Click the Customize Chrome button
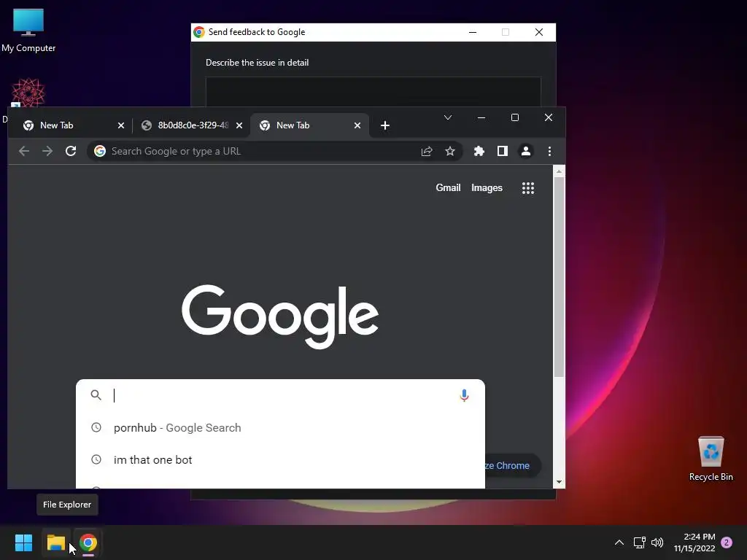 click(513, 465)
